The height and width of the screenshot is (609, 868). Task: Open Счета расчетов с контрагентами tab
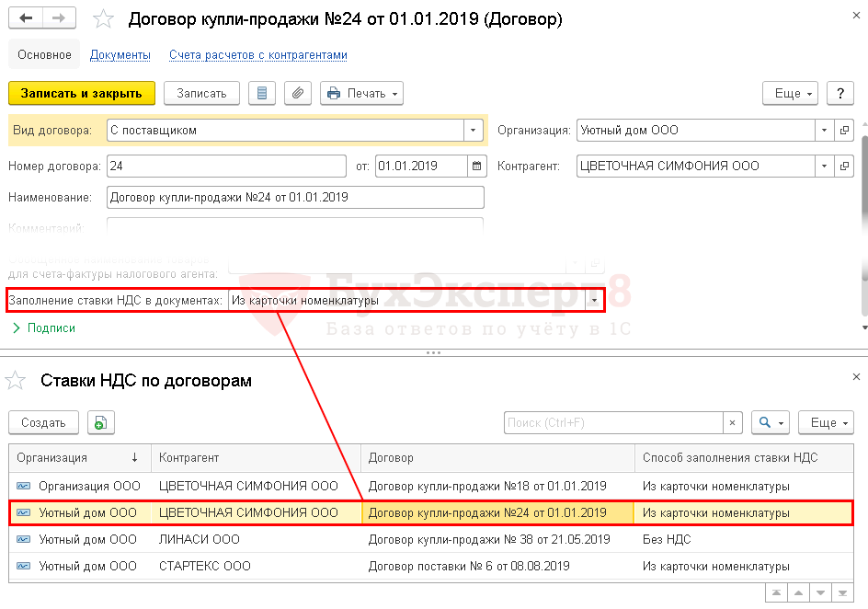(257, 54)
